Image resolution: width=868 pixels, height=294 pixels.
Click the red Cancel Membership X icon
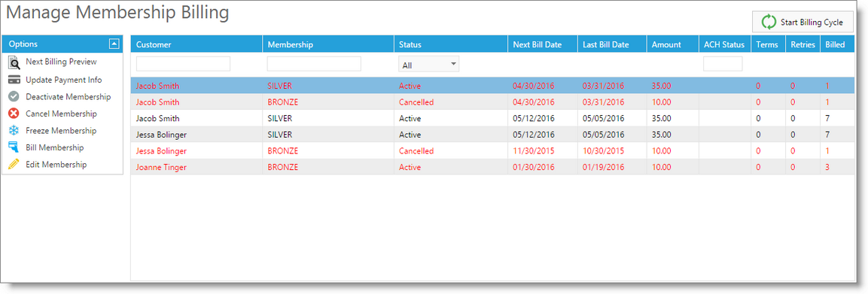[x=14, y=114]
